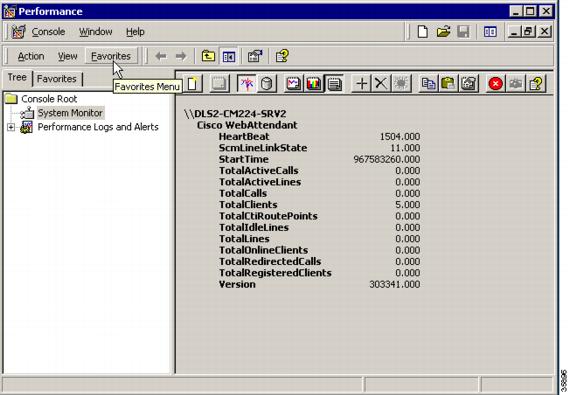Click Help icon in monitor toolbar
This screenshot has width=568, height=395.
coord(536,84)
